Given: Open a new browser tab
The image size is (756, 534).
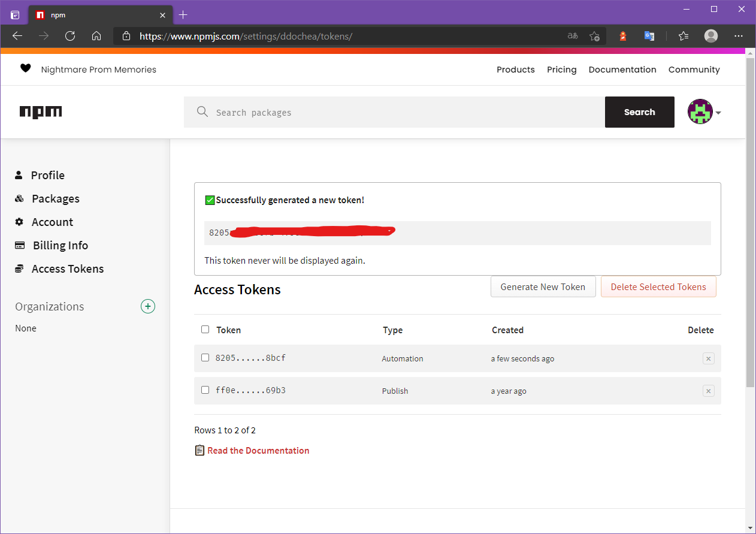Looking at the screenshot, I should click(183, 15).
